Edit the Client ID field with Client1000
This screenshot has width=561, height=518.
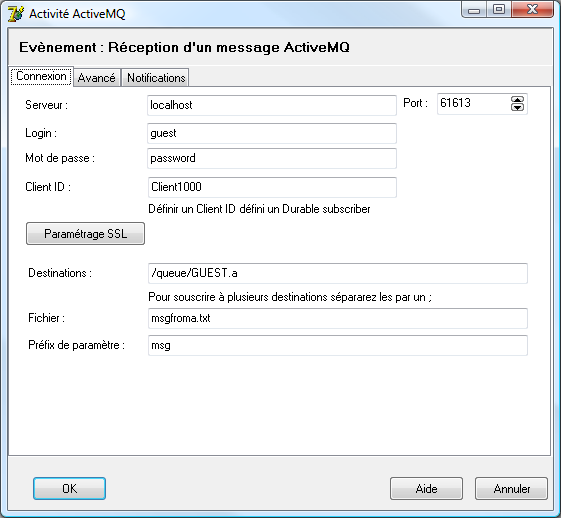(272, 187)
